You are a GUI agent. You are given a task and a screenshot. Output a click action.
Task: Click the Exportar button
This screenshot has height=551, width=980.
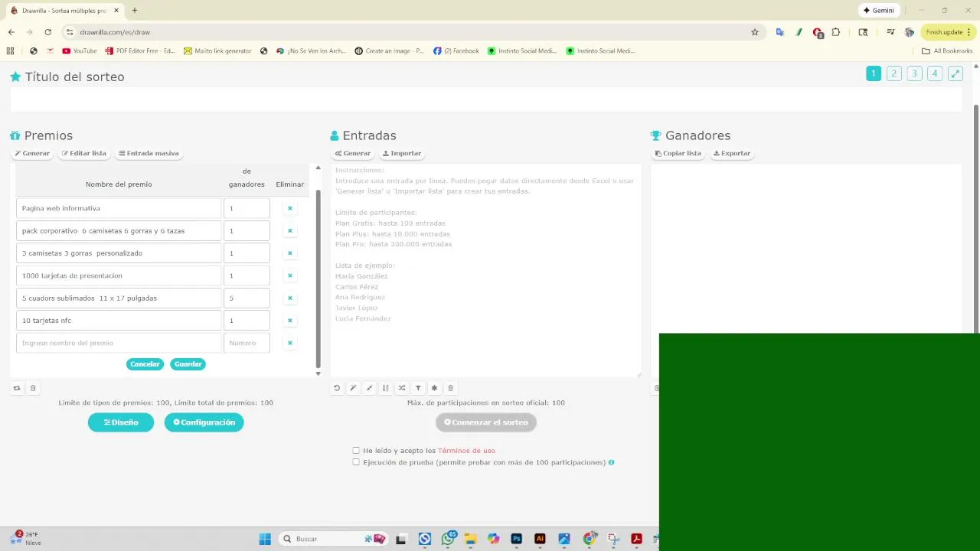pyautogui.click(x=732, y=153)
